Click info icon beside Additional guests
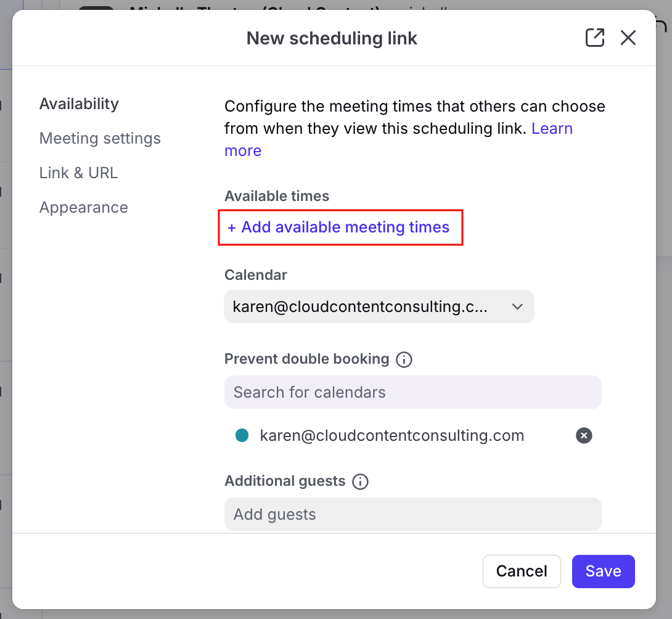The height and width of the screenshot is (619, 672). [360, 482]
